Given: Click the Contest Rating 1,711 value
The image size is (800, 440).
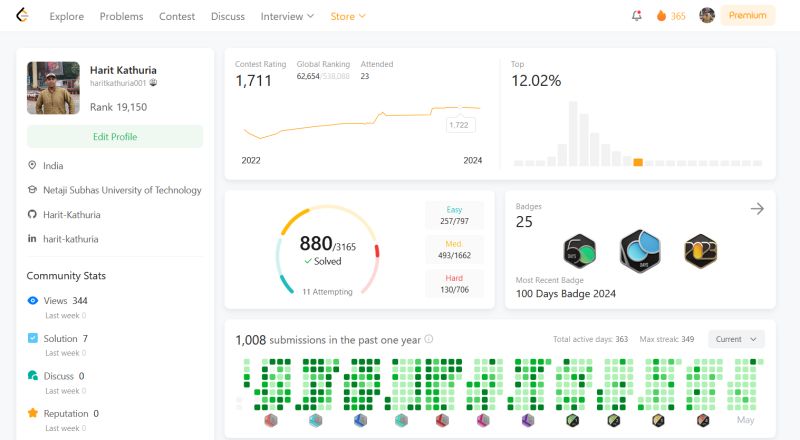Looking at the screenshot, I should point(253,81).
